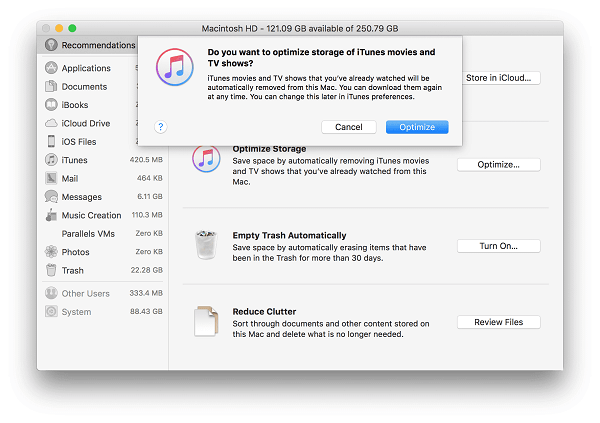Click the System entry
This screenshot has height=423, width=600.
coord(76,312)
